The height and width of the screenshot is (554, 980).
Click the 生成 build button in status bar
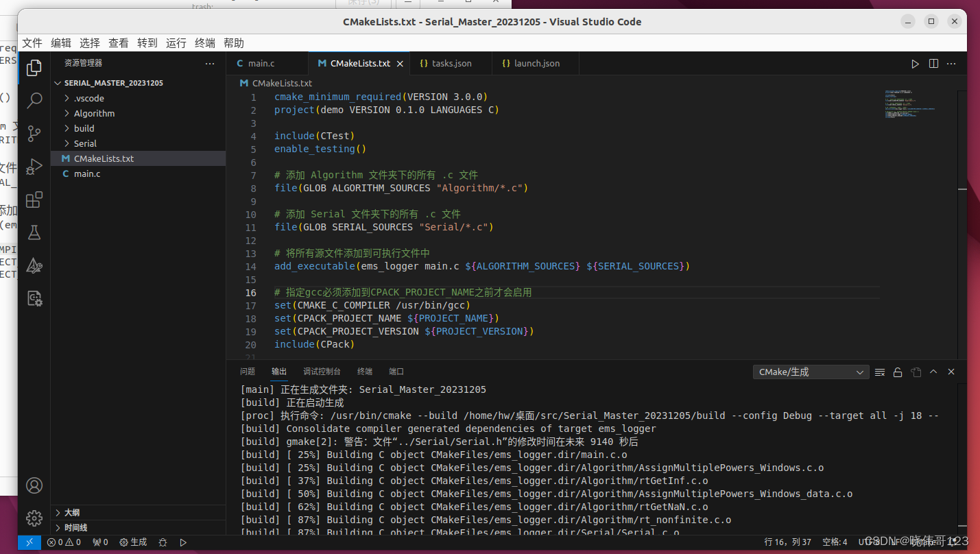133,542
